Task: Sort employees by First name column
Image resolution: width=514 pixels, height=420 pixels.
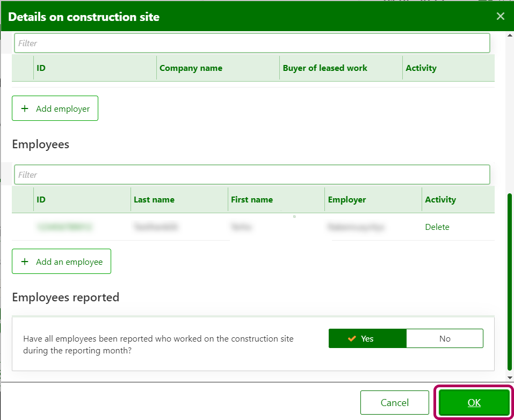Action: pyautogui.click(x=251, y=200)
